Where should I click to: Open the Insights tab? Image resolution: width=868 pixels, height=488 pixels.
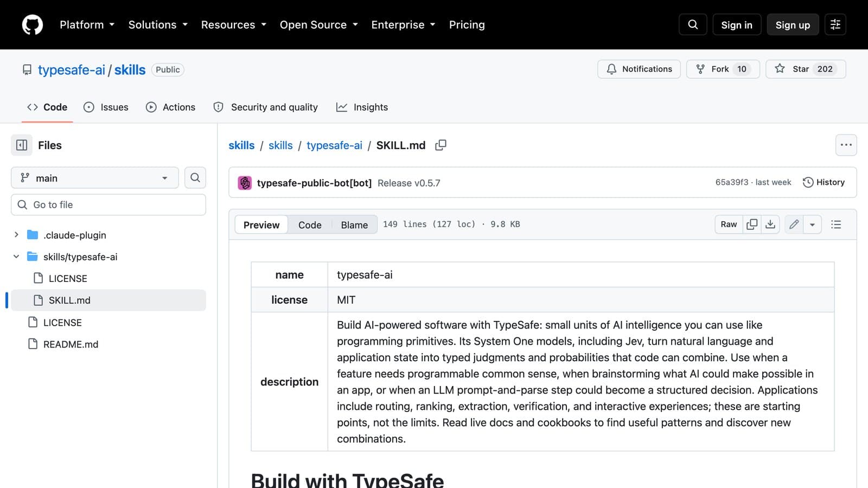(362, 107)
